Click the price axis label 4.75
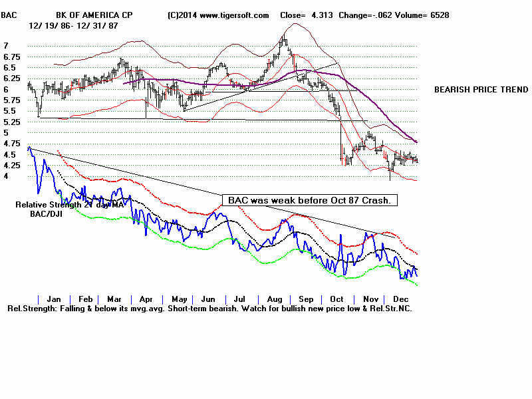Image resolution: width=532 pixels, height=399 pixels. [12, 144]
